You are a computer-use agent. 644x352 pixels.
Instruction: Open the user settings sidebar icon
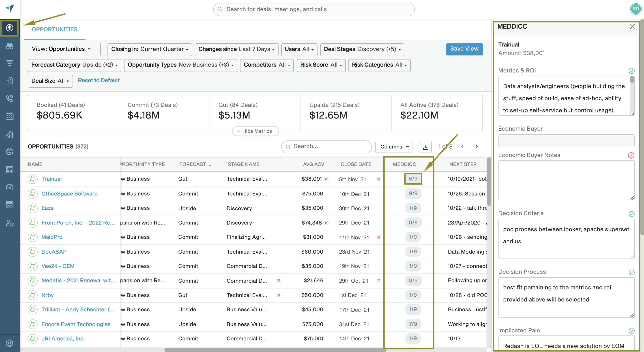click(9, 223)
